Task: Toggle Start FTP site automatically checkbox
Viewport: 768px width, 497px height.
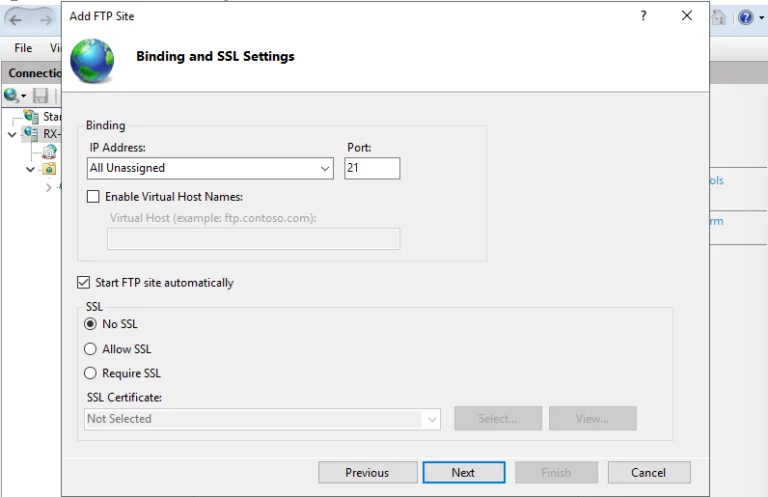Action: pyautogui.click(x=83, y=283)
